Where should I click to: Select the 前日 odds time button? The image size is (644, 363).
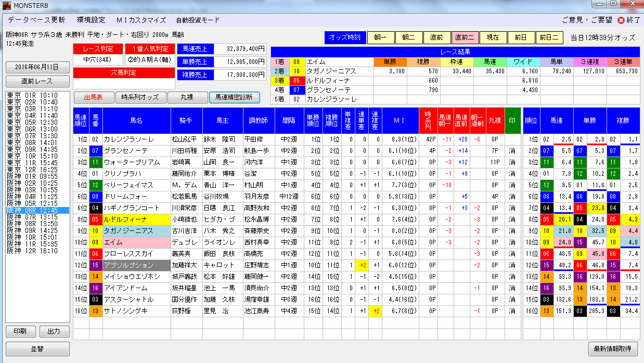tap(521, 37)
